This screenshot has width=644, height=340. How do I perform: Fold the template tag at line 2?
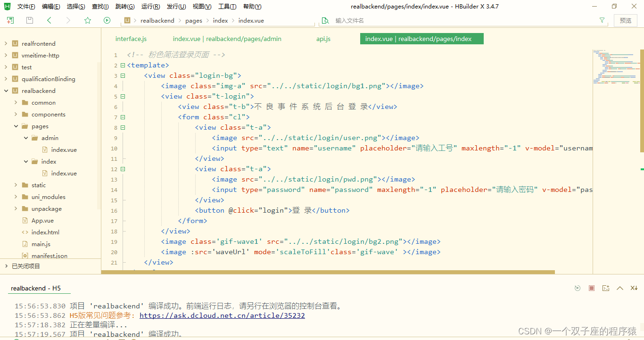pos(123,65)
